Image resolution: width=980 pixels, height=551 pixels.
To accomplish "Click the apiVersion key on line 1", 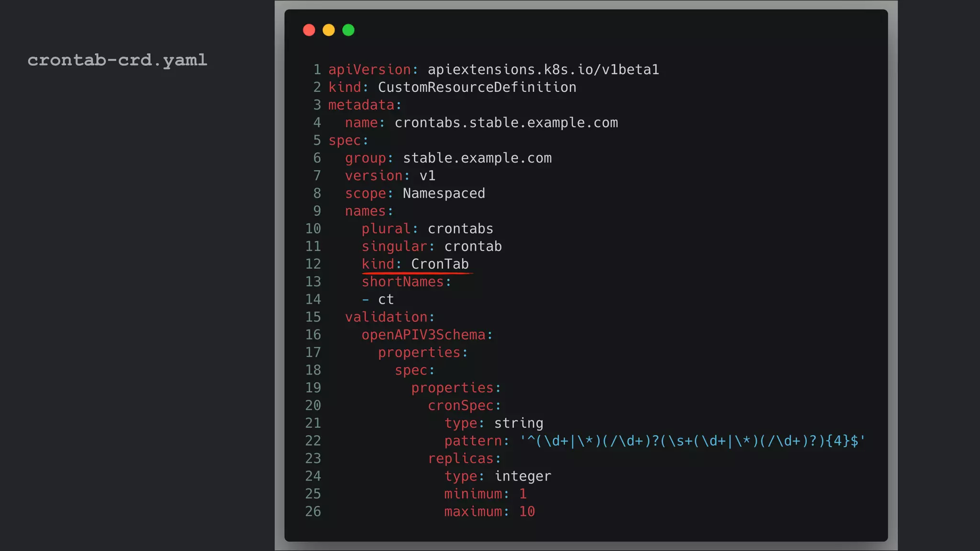I will coord(369,70).
